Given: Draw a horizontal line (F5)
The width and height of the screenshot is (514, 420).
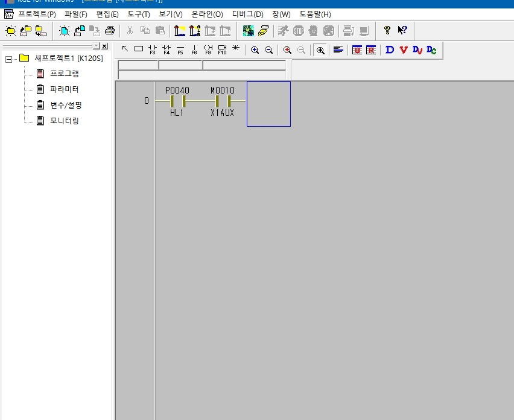Looking at the screenshot, I should coord(180,49).
